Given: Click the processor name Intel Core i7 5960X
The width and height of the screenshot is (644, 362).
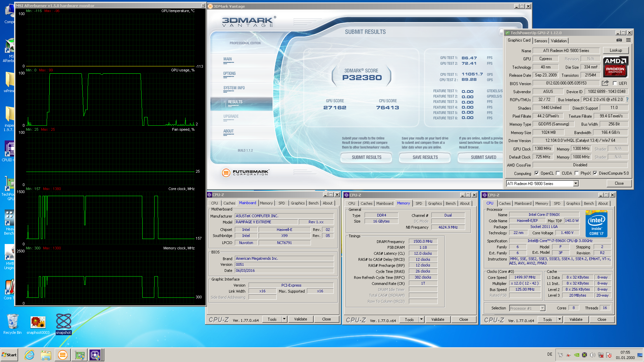Looking at the screenshot, I should click(544, 215).
